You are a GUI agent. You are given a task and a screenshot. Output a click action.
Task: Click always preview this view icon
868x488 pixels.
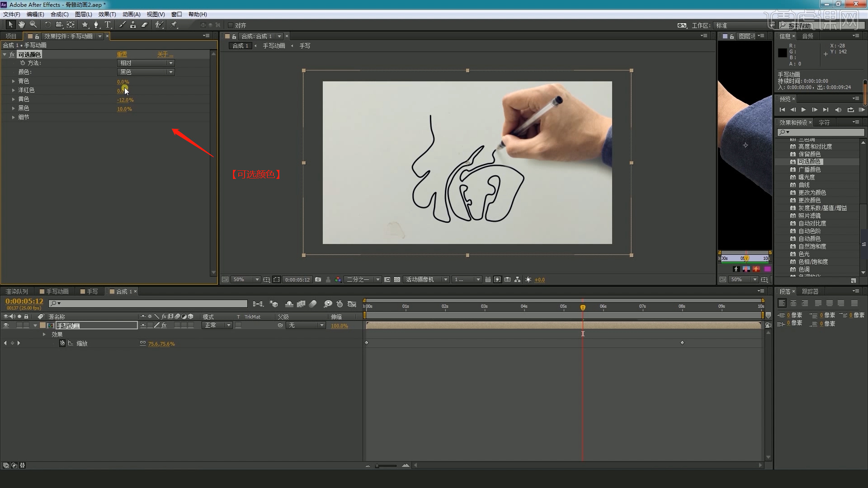point(225,280)
